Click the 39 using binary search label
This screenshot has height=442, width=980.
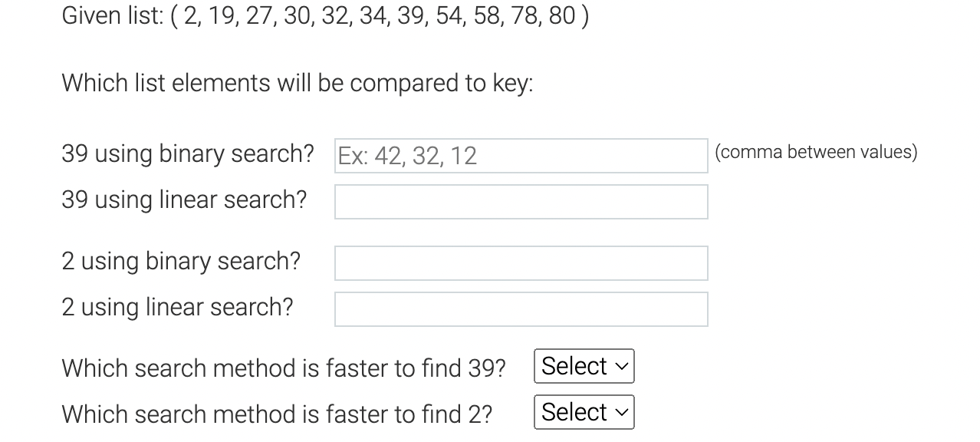[187, 153]
